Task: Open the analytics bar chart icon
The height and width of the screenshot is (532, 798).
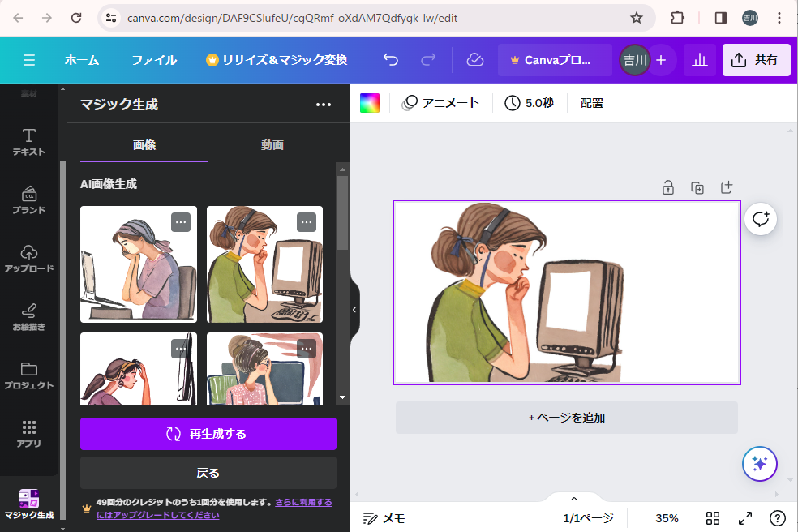Action: pyautogui.click(x=699, y=60)
